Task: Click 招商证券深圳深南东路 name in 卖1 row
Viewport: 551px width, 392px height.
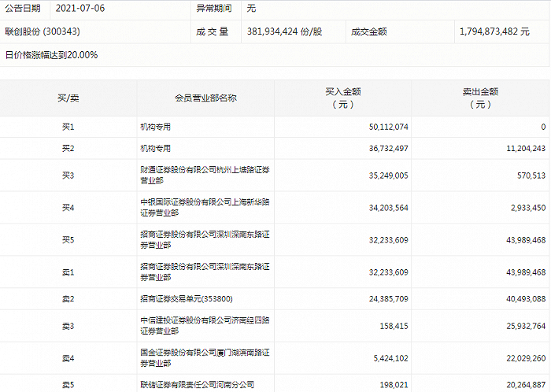Action: (x=205, y=272)
